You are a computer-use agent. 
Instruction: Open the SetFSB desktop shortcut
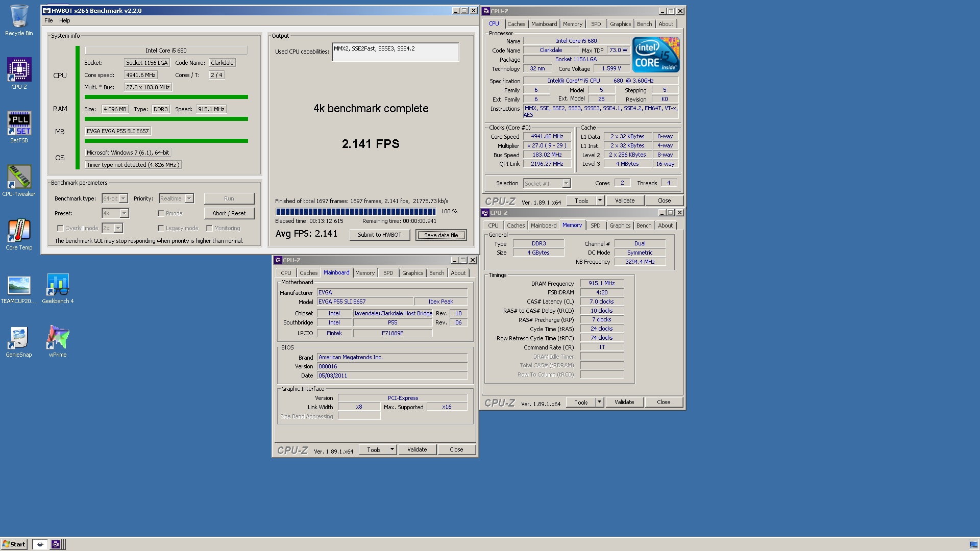coord(19,128)
